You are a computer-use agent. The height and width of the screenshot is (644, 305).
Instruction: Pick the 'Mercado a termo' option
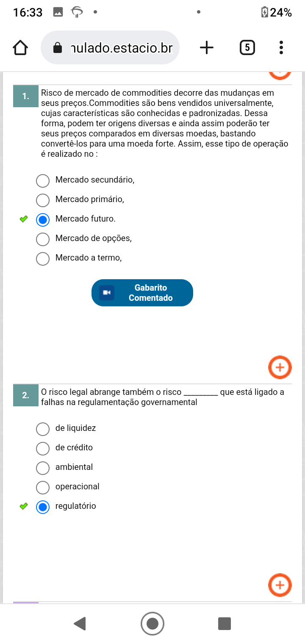pos(43,258)
